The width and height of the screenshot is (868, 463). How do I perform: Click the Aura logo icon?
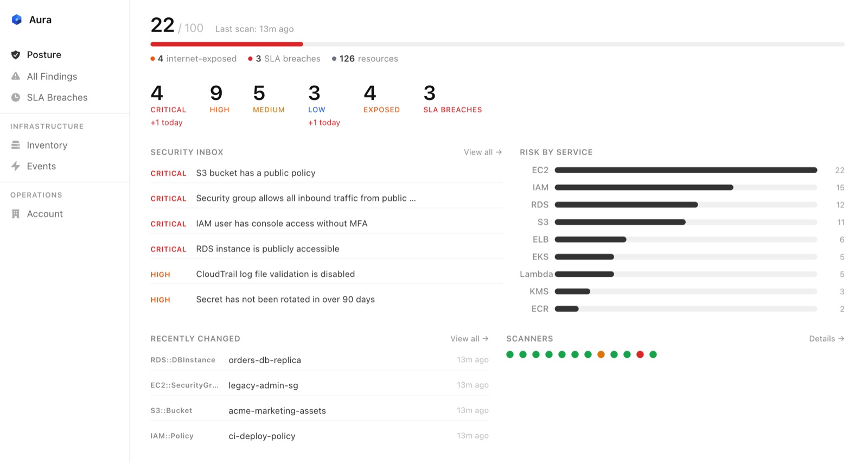[17, 20]
